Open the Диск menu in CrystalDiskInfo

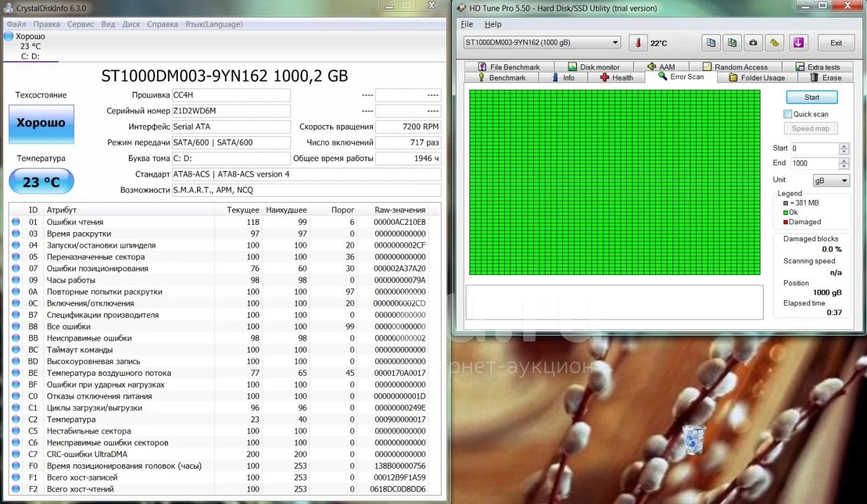pos(131,24)
